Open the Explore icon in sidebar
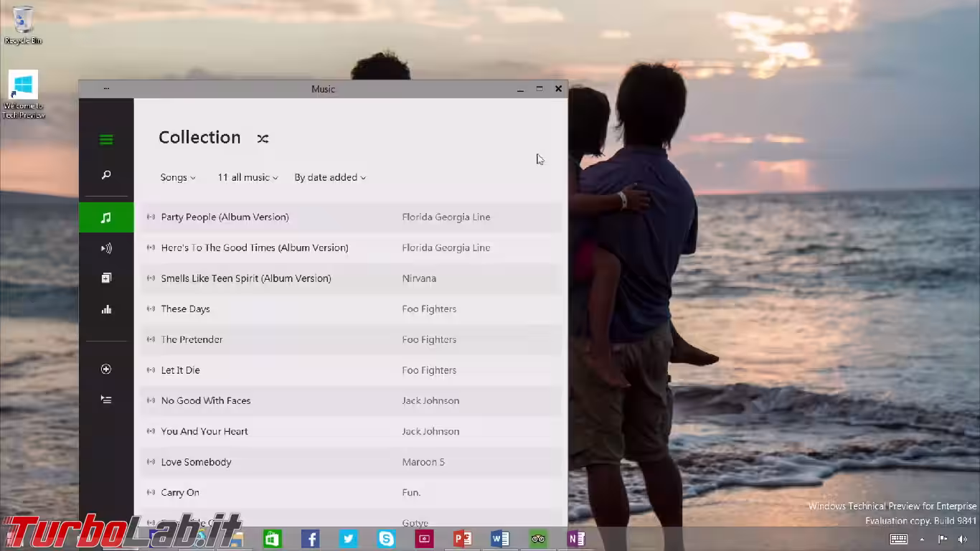This screenshot has width=980, height=551. [x=106, y=278]
